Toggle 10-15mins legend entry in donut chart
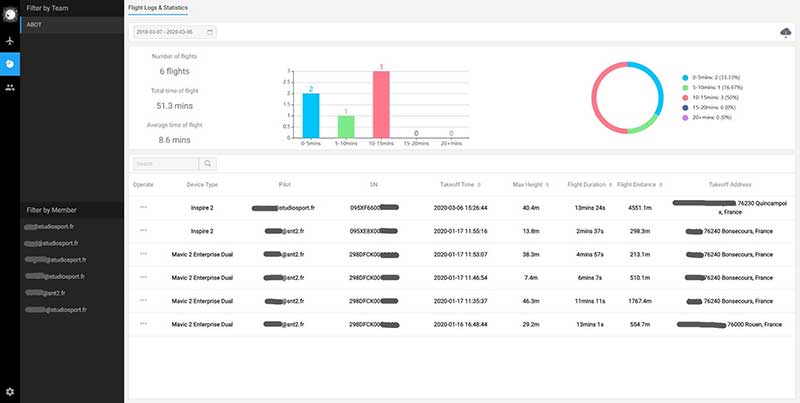Viewport: 800px width, 403px height. point(708,97)
